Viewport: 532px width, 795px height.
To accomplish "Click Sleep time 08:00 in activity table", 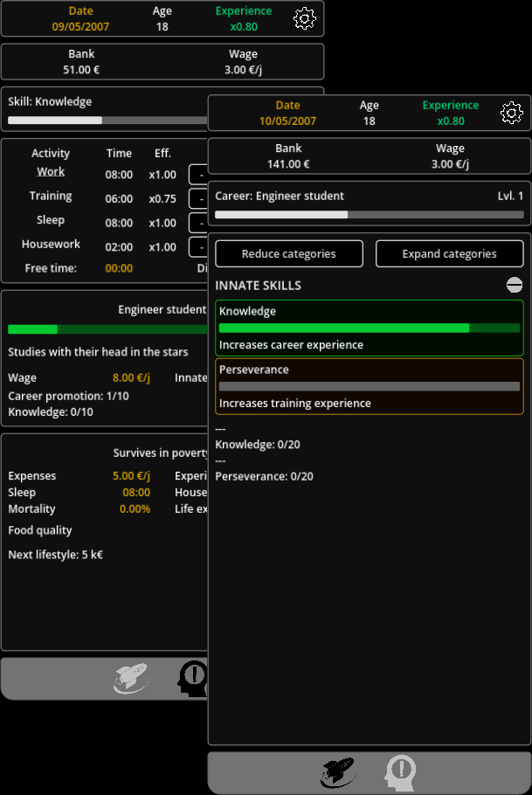I will pos(119,223).
